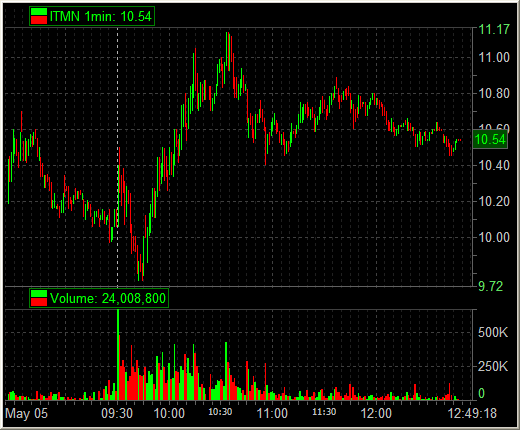Viewport: 520px width, 430px height.
Task: Click the May 05 date label
Action: coord(26,414)
